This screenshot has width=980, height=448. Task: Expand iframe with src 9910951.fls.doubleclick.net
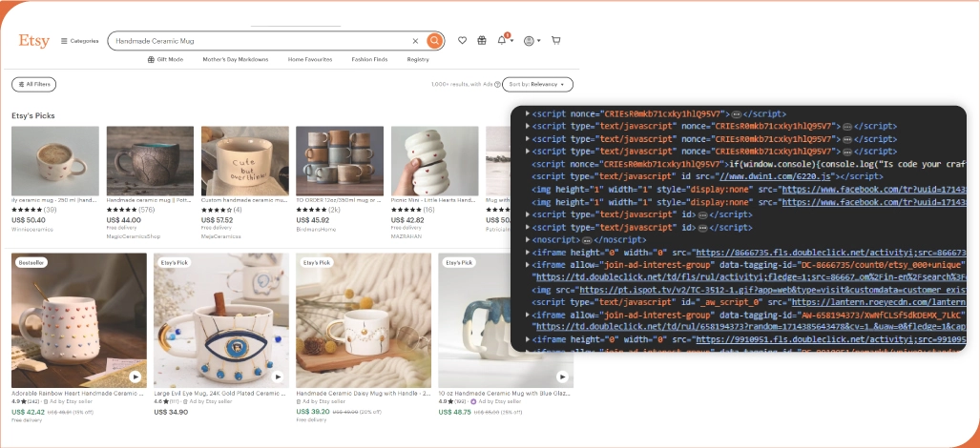point(528,340)
